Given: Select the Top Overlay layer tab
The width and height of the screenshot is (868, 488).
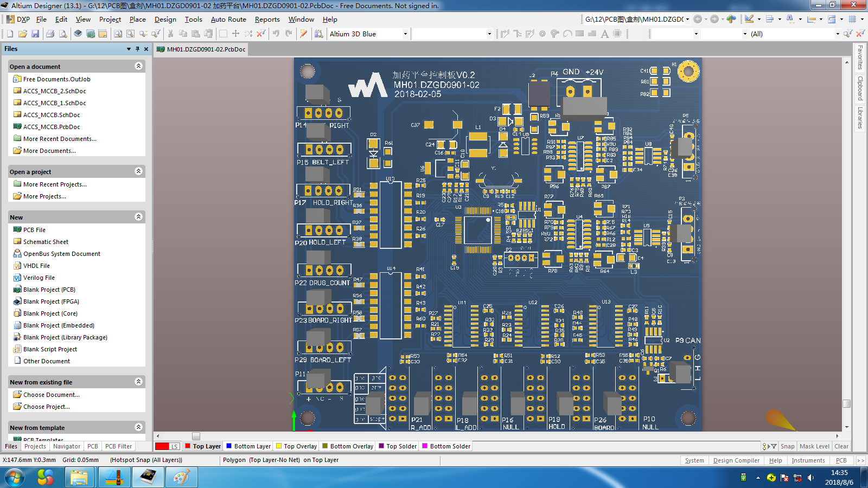Looking at the screenshot, I should (296, 446).
